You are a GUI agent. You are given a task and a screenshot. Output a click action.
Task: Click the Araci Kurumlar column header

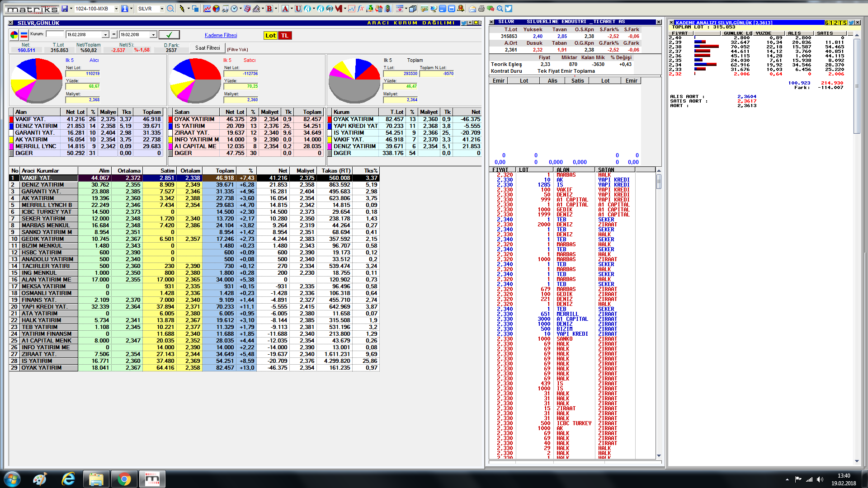(49, 171)
